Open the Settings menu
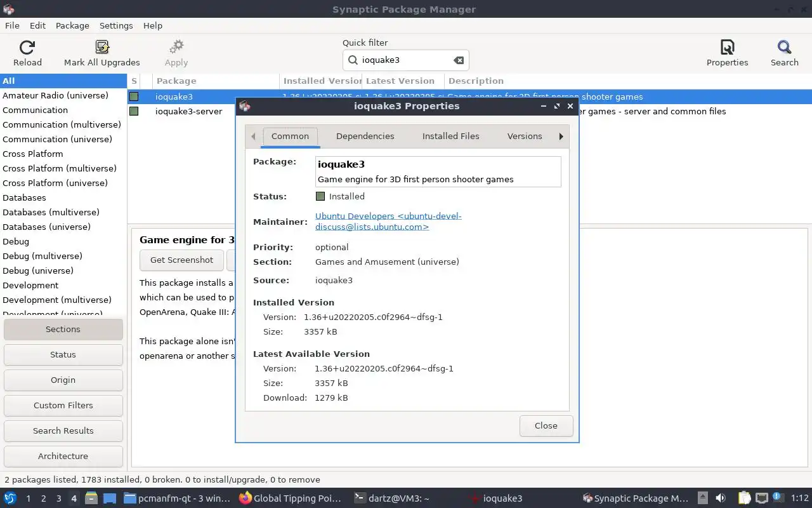Image resolution: width=812 pixels, height=508 pixels. (116, 25)
